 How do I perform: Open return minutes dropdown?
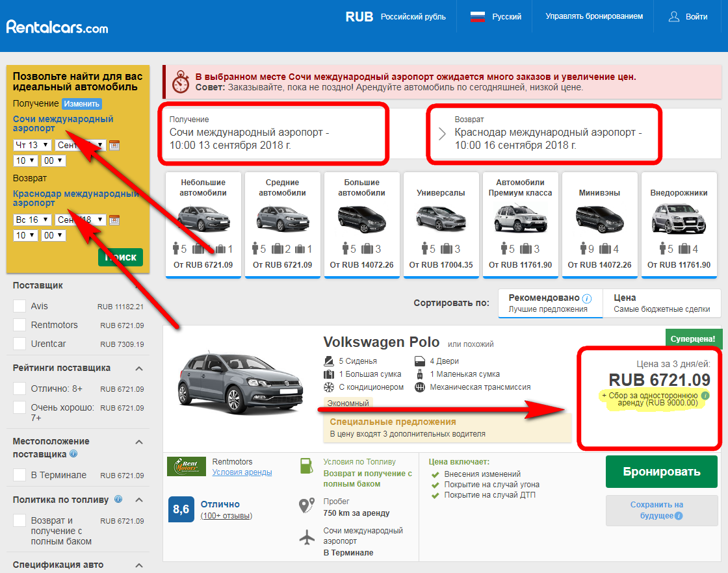pos(53,235)
